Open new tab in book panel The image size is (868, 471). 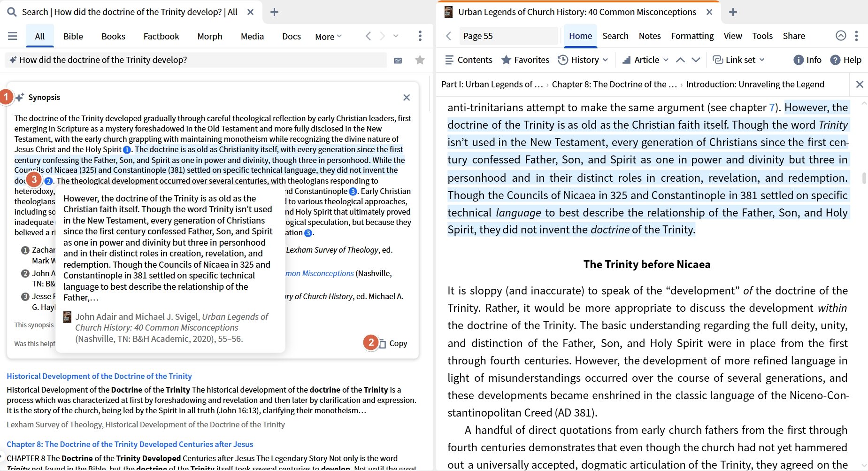point(733,12)
